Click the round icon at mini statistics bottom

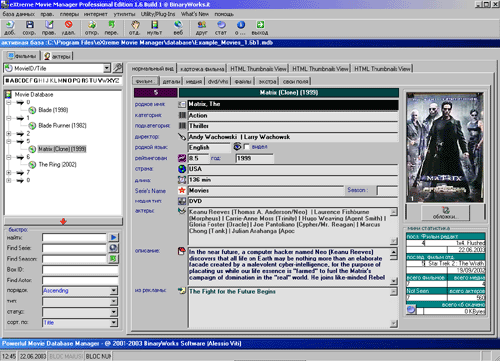point(411,310)
